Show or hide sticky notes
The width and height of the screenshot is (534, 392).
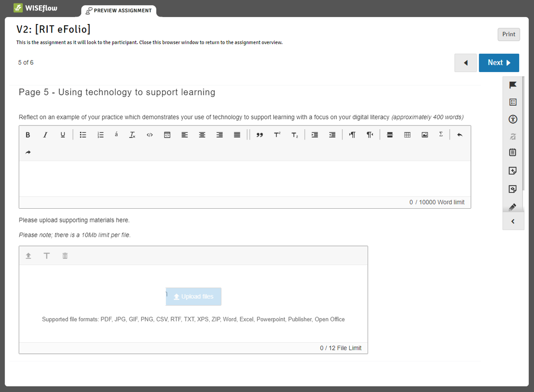pyautogui.click(x=513, y=189)
